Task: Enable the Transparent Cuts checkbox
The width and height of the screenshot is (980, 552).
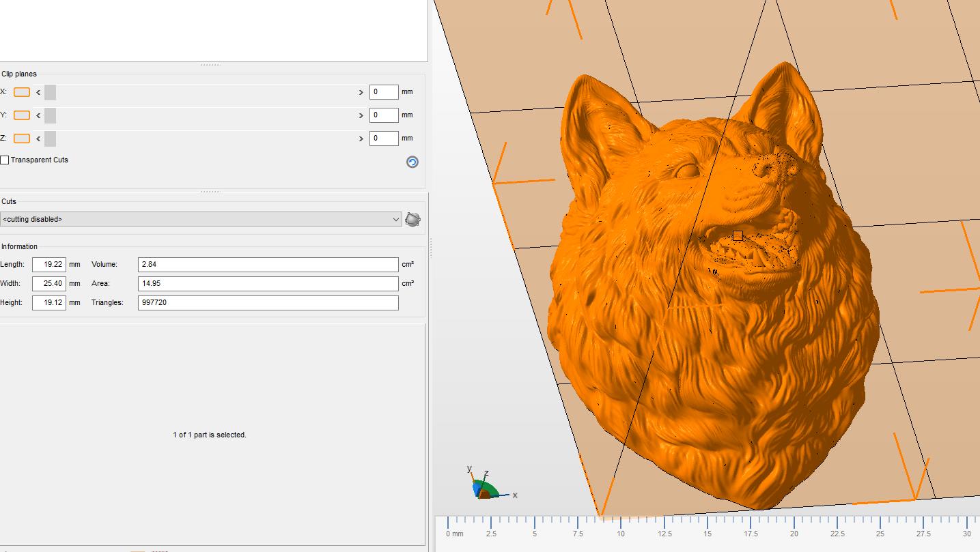Action: 5,160
